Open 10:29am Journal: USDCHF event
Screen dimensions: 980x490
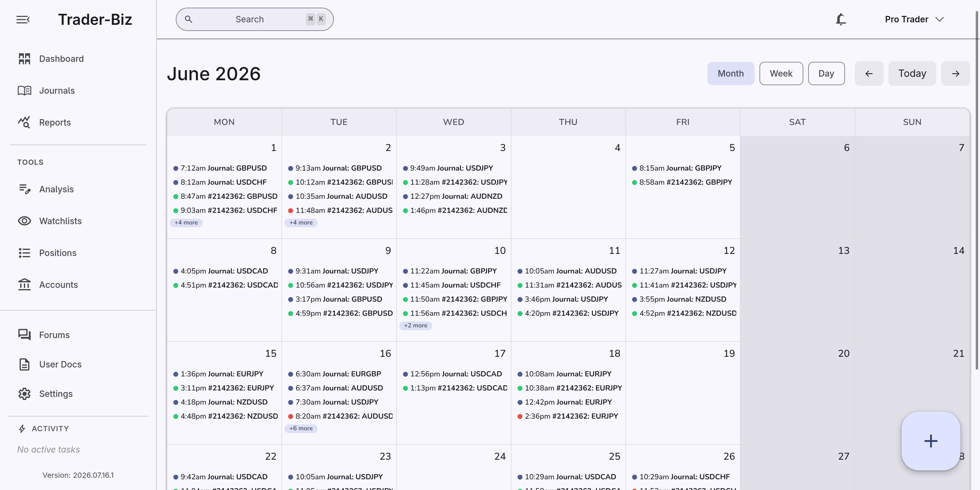(683, 477)
